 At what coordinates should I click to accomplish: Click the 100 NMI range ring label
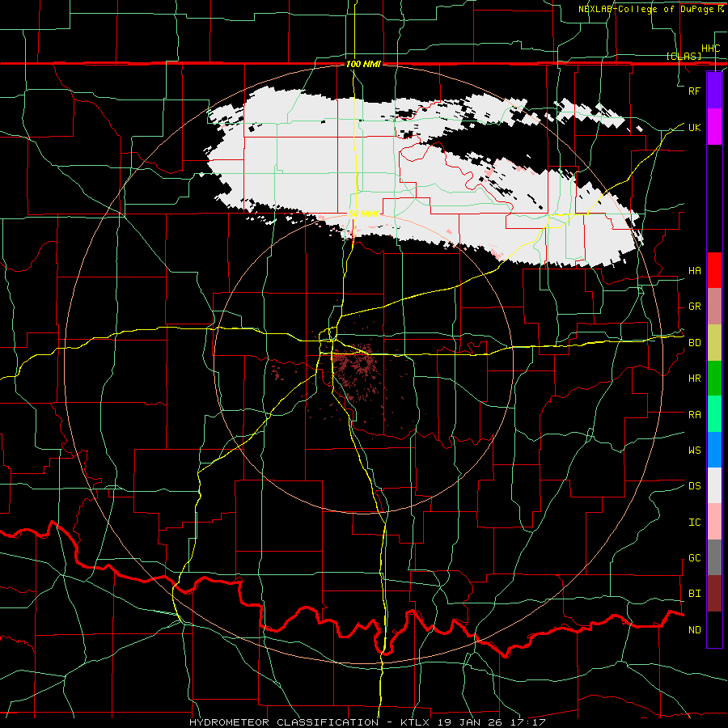(363, 64)
